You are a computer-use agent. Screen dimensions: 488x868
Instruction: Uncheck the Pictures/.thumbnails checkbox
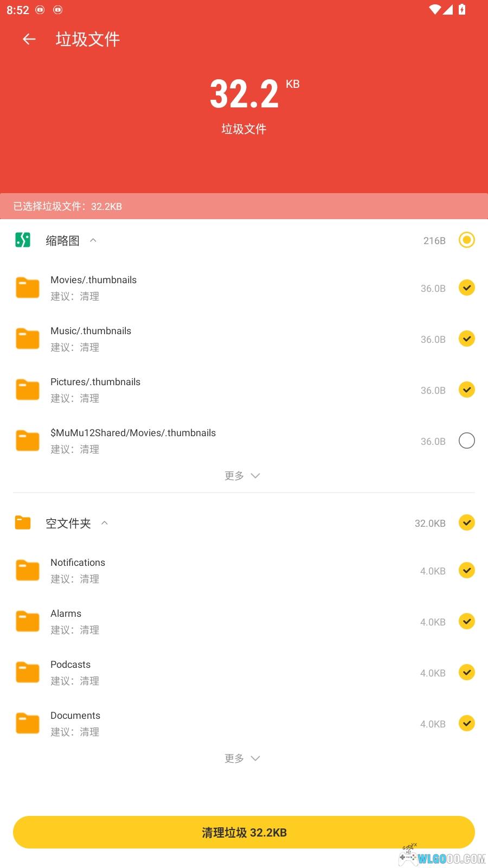[466, 390]
